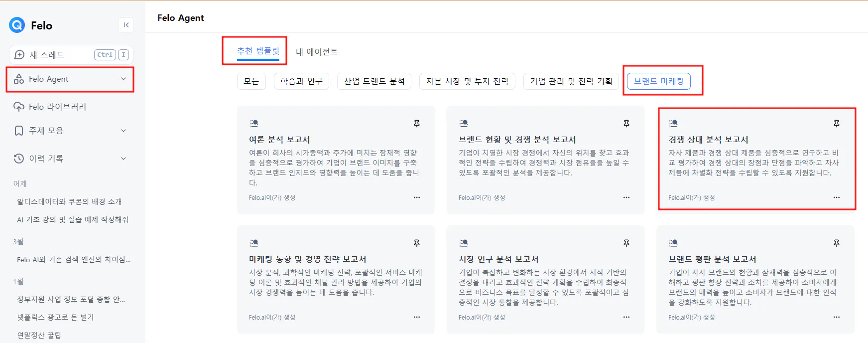This screenshot has height=343, width=868.
Task: Click the Felo Agent shapes icon
Action: pos(19,79)
